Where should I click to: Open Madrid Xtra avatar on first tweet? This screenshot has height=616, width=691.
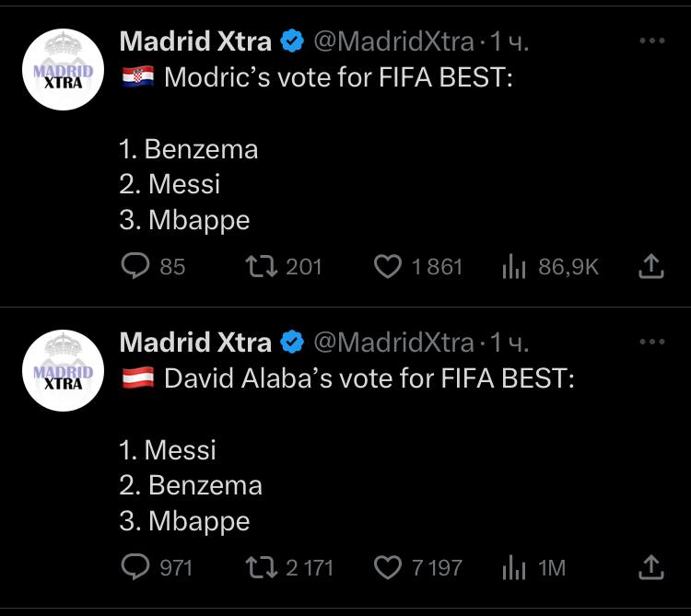[63, 70]
